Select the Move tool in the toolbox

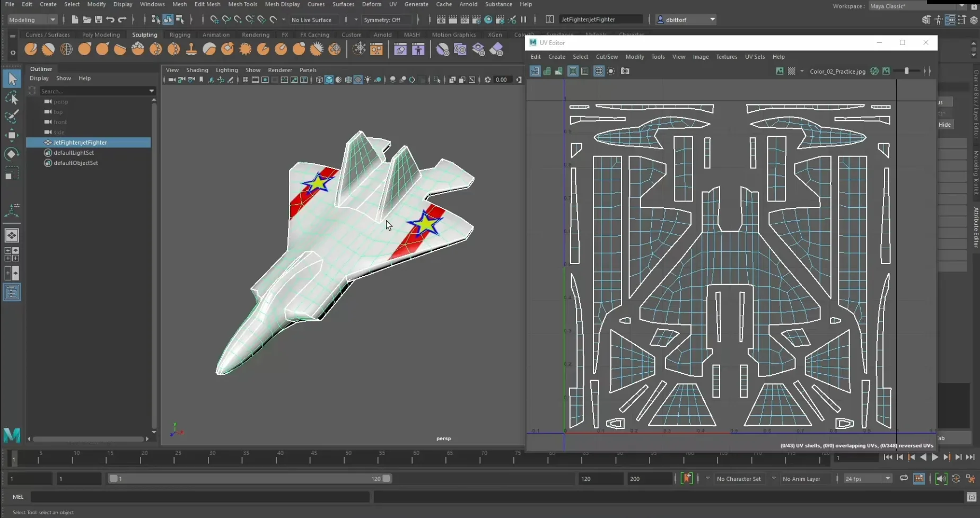12,135
